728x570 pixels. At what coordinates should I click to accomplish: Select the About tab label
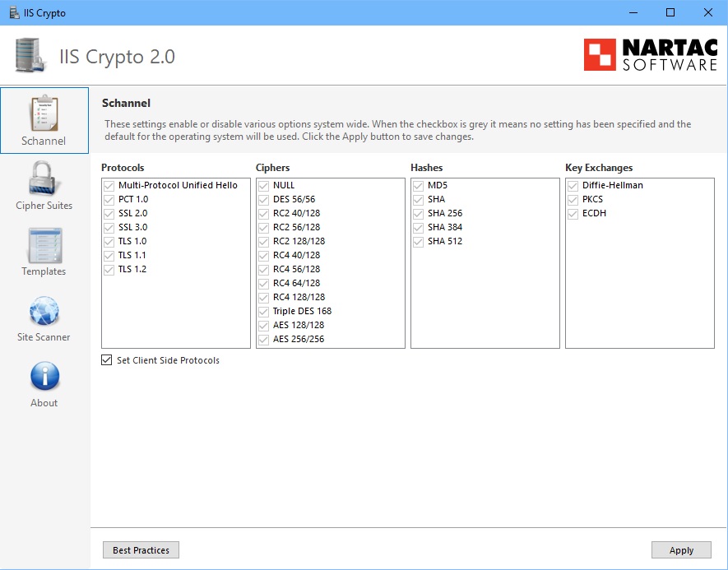(x=44, y=403)
